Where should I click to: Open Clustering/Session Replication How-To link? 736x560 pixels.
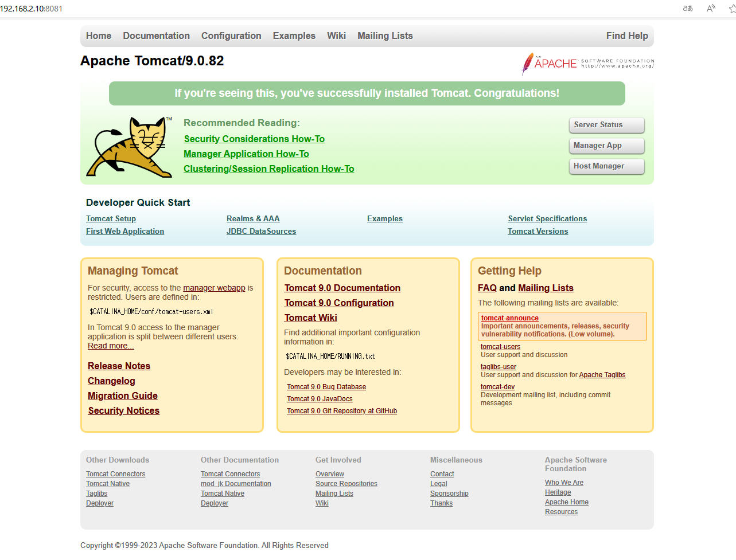pyautogui.click(x=268, y=169)
